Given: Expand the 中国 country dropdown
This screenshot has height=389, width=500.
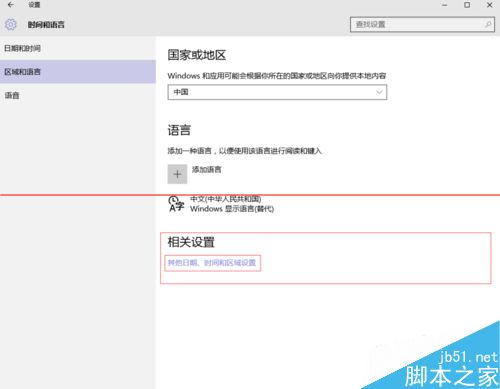Looking at the screenshot, I should (277, 92).
